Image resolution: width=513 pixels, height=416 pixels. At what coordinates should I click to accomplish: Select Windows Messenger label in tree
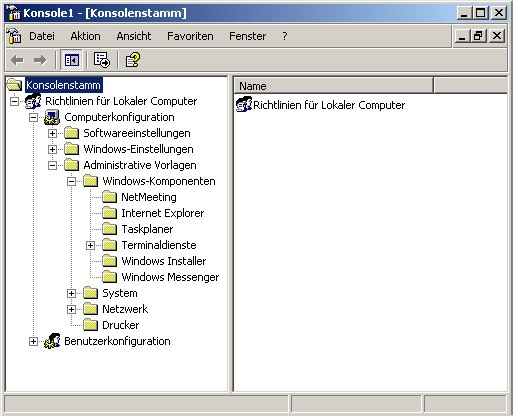click(170, 277)
